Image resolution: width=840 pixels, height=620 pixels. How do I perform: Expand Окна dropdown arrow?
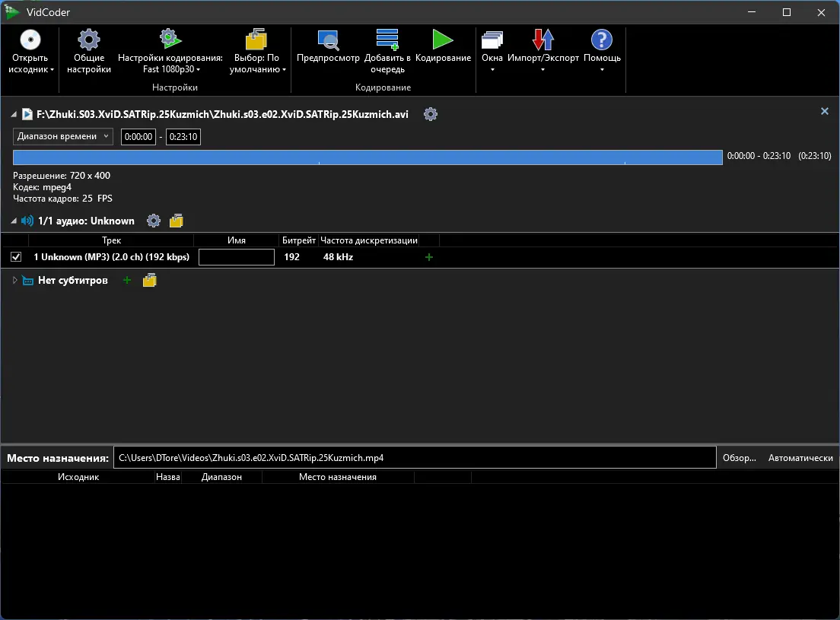tap(492, 70)
